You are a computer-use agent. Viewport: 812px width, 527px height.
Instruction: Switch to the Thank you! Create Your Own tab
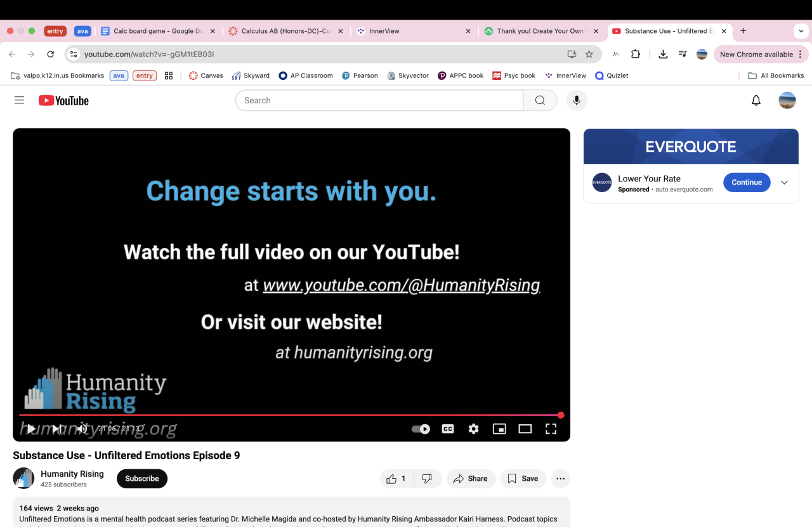(x=541, y=31)
